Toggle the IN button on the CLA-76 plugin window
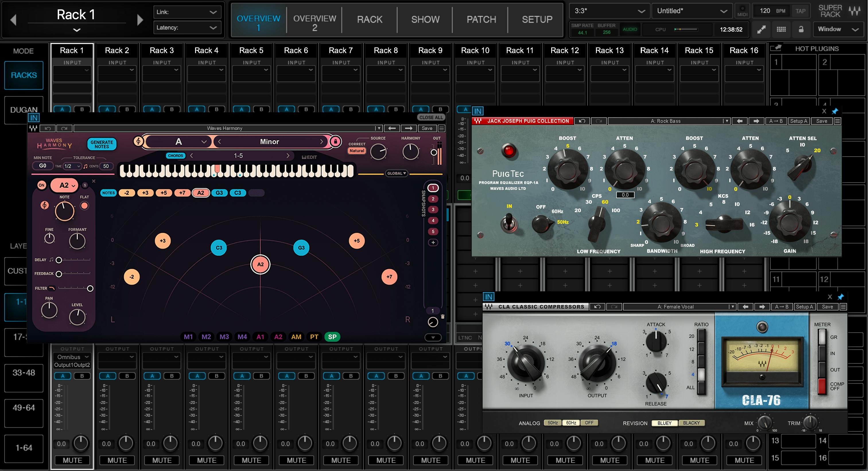Screen dimensions: 868x471 pyautogui.click(x=489, y=297)
